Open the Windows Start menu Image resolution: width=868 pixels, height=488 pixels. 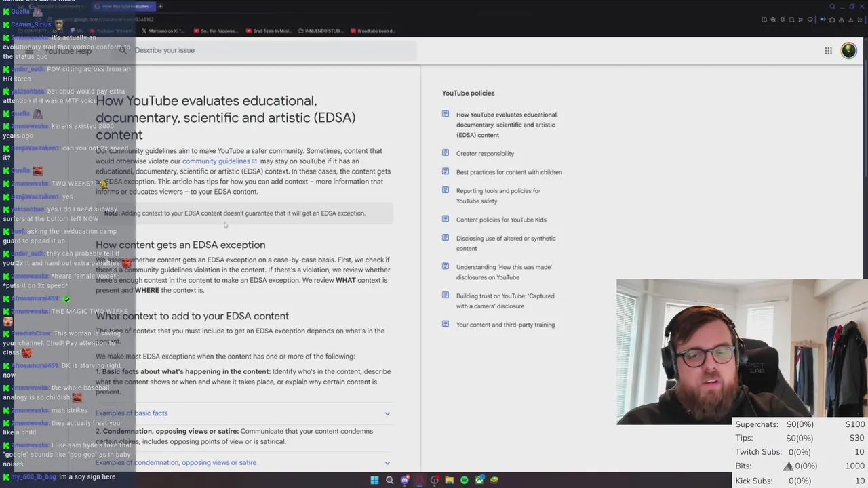tap(374, 480)
